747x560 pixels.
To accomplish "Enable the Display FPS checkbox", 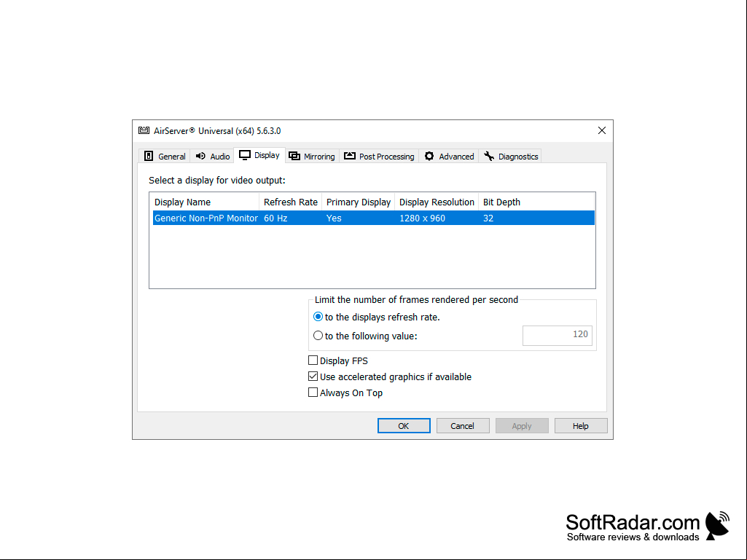I will click(313, 360).
